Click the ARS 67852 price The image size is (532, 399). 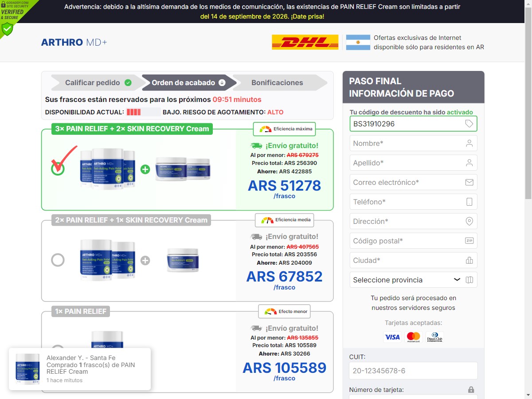[285, 277]
